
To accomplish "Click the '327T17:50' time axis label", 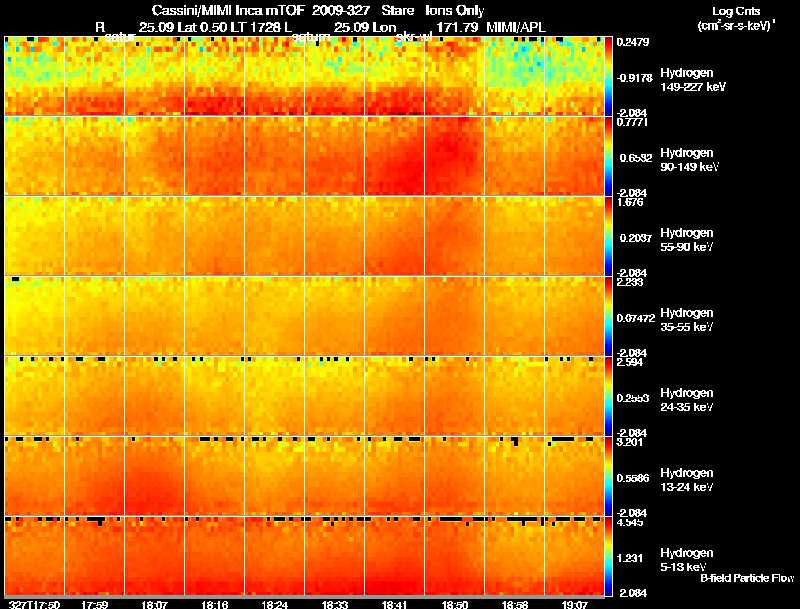I will pos(35,604).
